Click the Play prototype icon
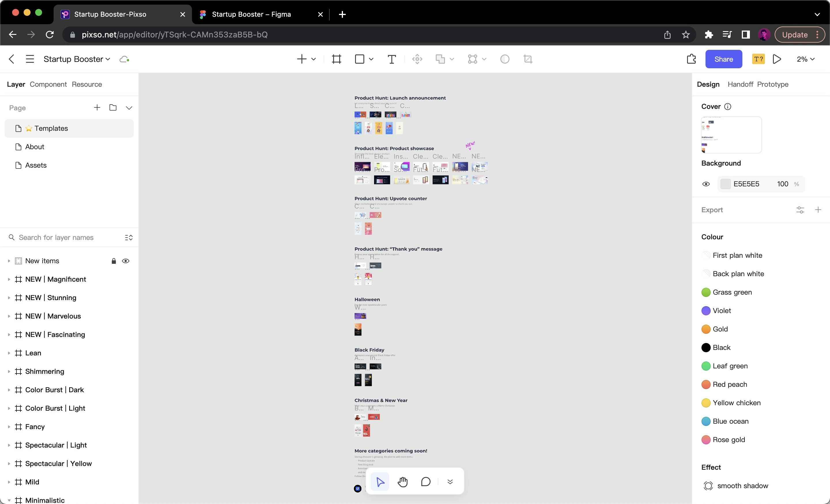The width and height of the screenshot is (830, 504). 777,59
